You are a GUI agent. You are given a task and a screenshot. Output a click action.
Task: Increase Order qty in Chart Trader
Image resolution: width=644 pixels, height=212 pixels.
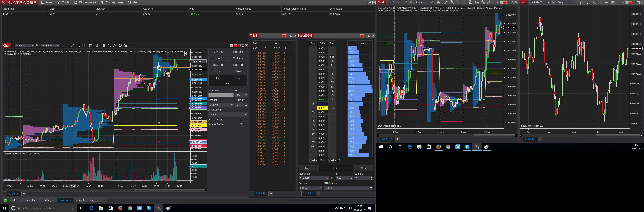246,104
